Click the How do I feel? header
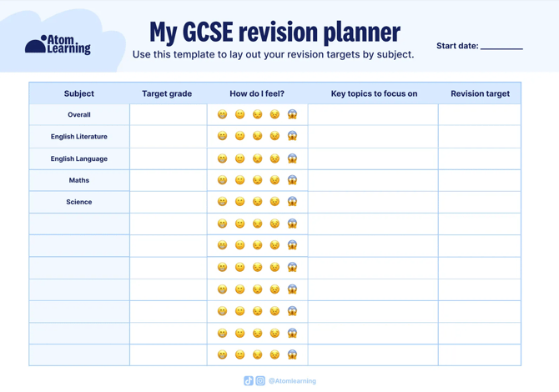The width and height of the screenshot is (559, 392). (257, 93)
